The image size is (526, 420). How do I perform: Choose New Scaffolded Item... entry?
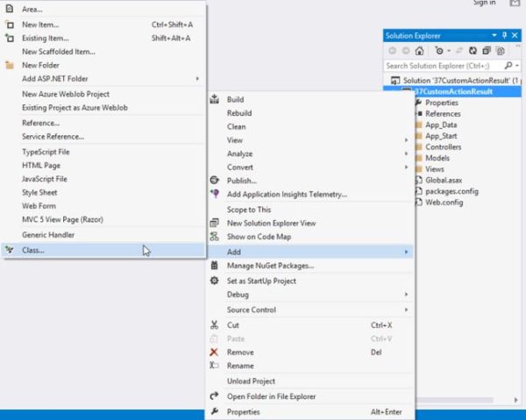pyautogui.click(x=103, y=52)
